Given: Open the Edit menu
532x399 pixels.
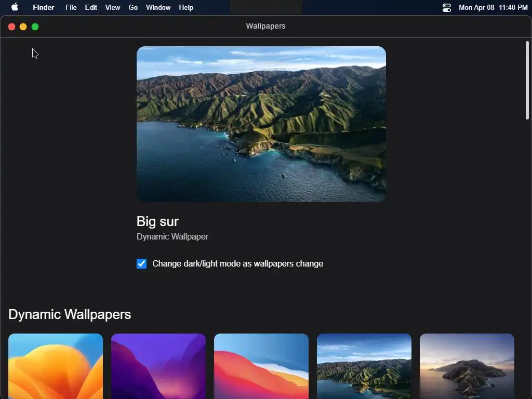Looking at the screenshot, I should click(91, 7).
